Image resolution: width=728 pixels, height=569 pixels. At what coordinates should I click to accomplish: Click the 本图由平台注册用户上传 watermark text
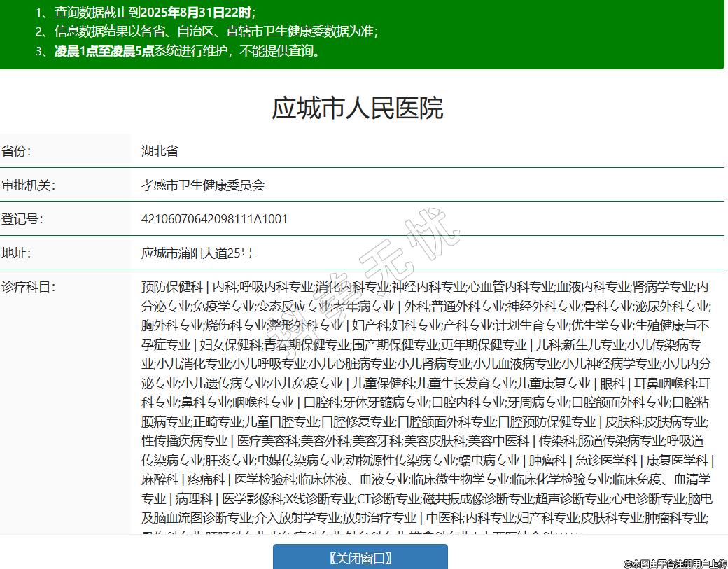click(x=675, y=563)
